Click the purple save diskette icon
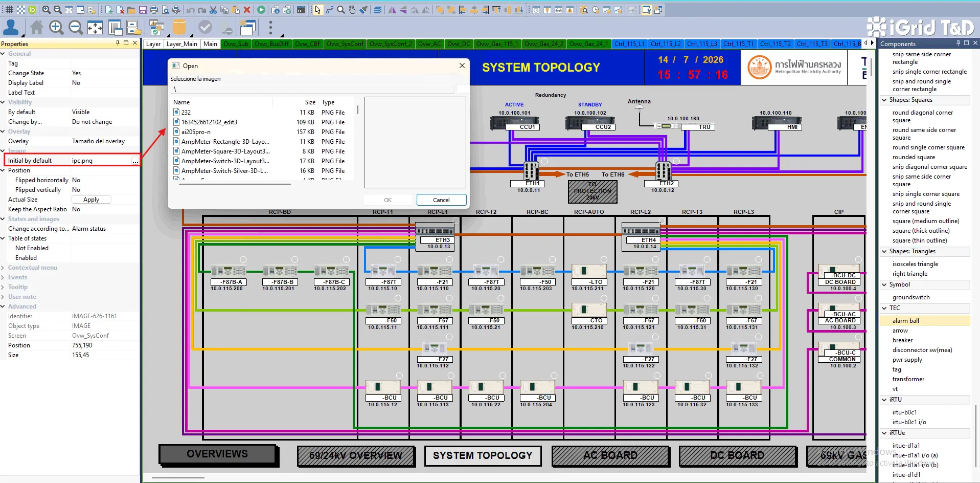The height and width of the screenshot is (483, 980). 143,10
